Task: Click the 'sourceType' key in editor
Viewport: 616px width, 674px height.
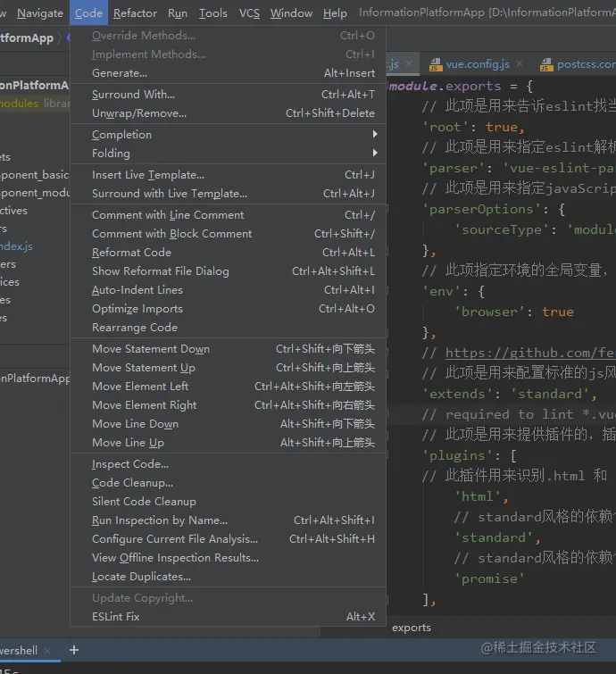Action: point(502,229)
